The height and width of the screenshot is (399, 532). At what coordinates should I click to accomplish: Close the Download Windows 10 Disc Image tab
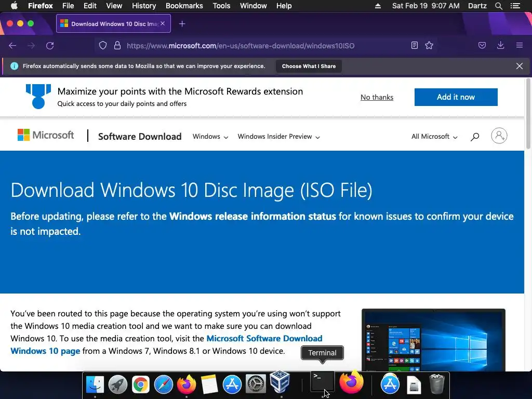click(x=163, y=23)
